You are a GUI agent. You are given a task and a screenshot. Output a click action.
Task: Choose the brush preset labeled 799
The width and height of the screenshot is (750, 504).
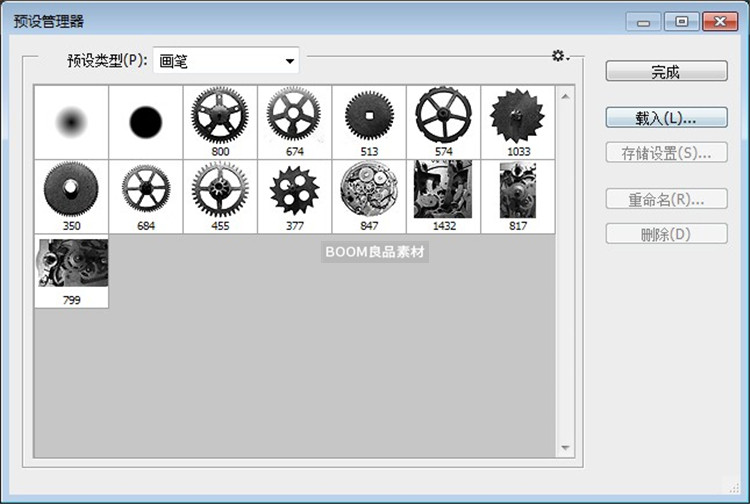(x=71, y=265)
